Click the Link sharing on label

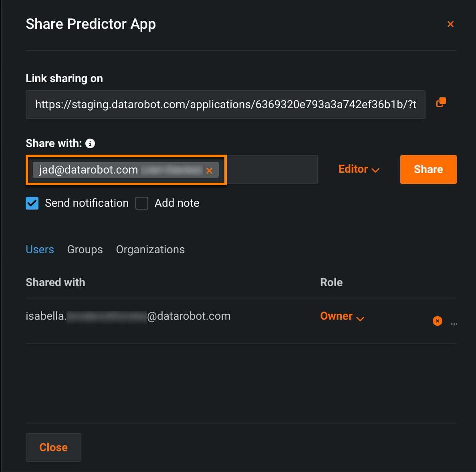click(65, 79)
